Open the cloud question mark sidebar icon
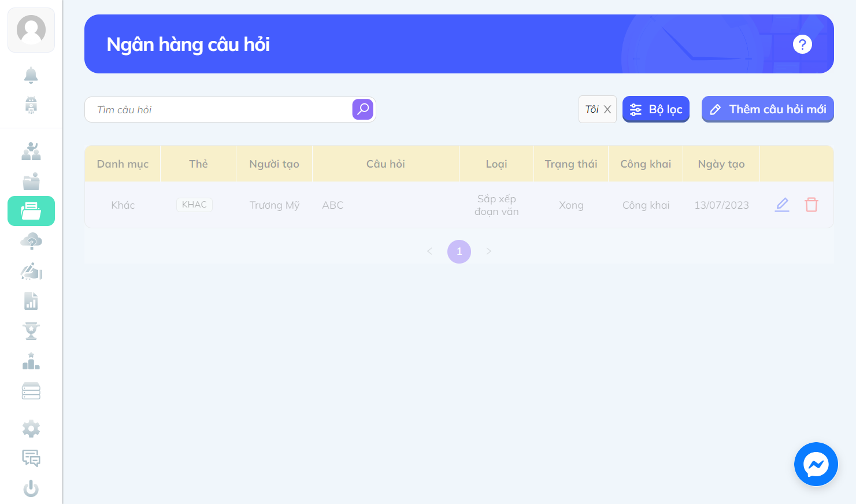 [x=31, y=241]
